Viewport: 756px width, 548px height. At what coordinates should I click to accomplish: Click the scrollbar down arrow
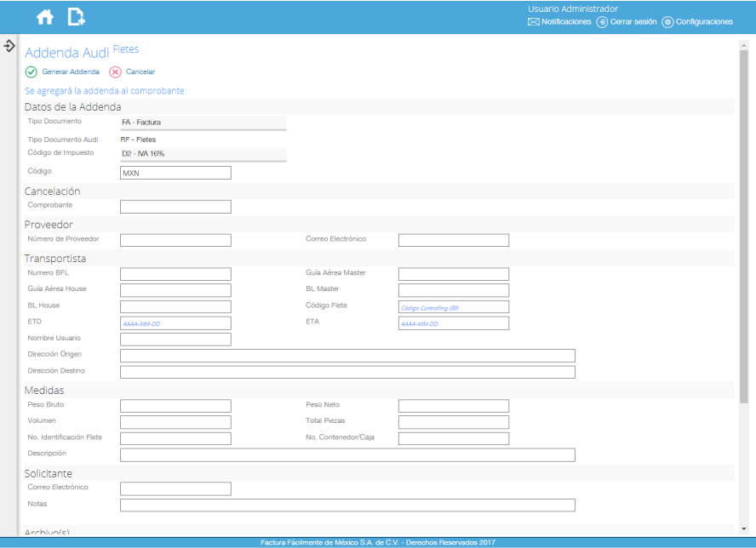(744, 528)
